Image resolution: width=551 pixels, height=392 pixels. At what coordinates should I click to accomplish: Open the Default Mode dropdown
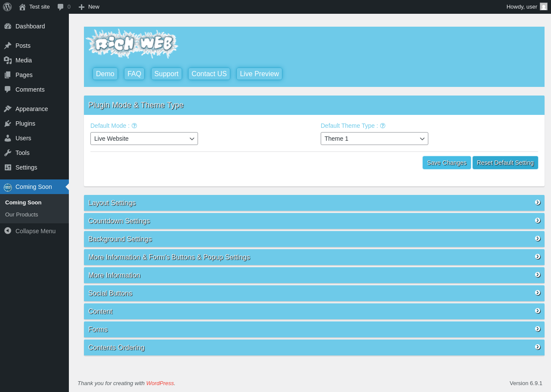(144, 139)
